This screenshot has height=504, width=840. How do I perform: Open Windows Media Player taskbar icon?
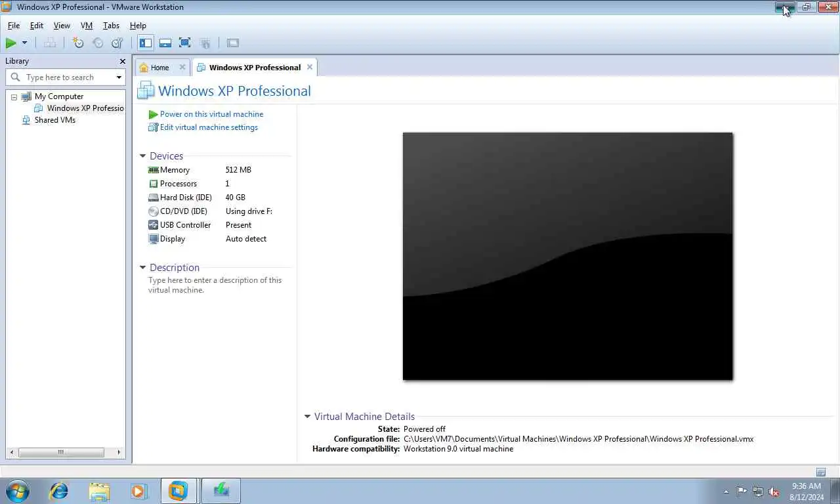(138, 491)
